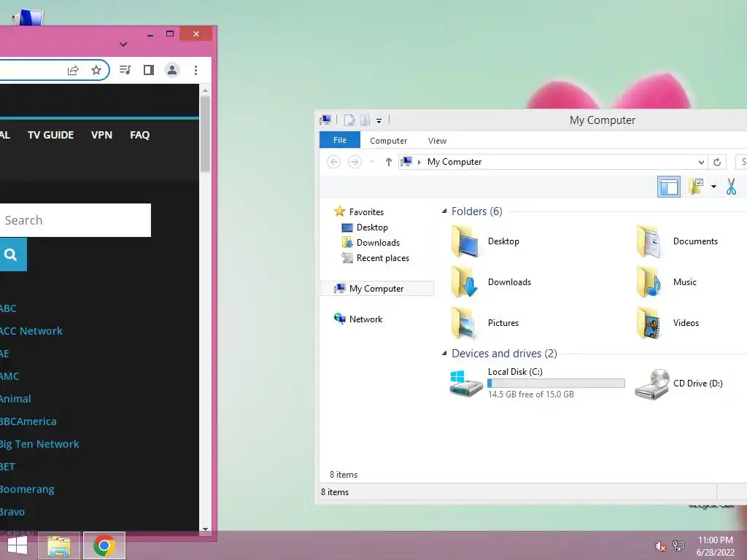
Task: Open the Boomerang channel link
Action: (x=27, y=489)
